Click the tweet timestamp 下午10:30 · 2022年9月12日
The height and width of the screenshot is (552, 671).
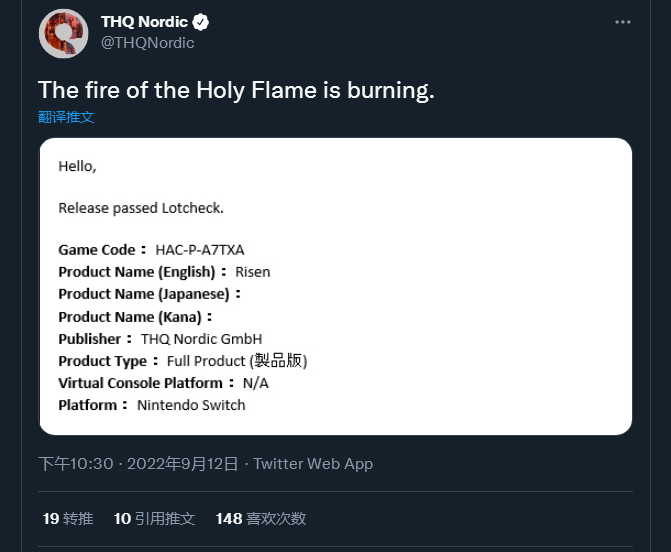(x=138, y=464)
